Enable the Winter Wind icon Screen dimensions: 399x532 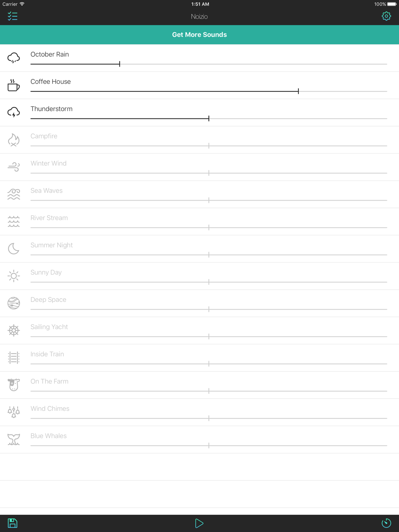tap(14, 167)
